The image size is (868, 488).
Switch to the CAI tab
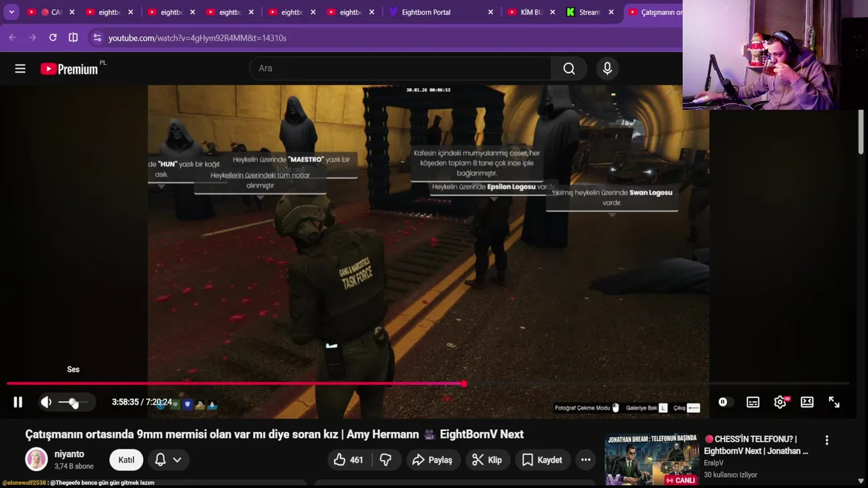51,12
